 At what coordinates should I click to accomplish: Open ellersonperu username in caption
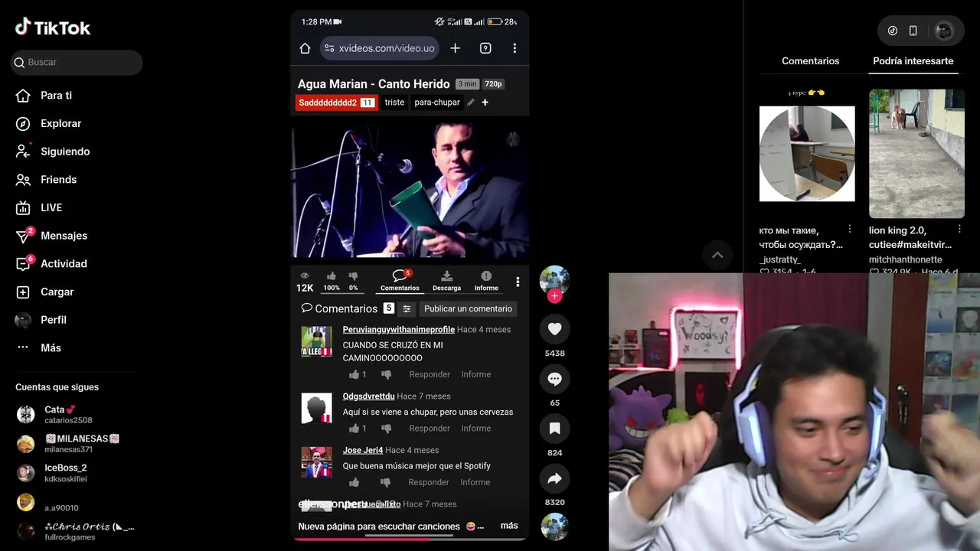(x=333, y=504)
